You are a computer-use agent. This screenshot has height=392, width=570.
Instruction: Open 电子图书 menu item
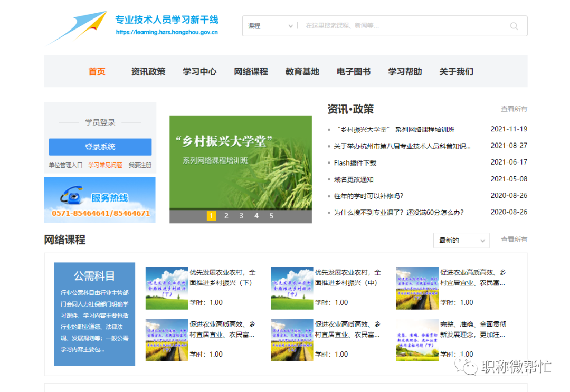click(354, 72)
